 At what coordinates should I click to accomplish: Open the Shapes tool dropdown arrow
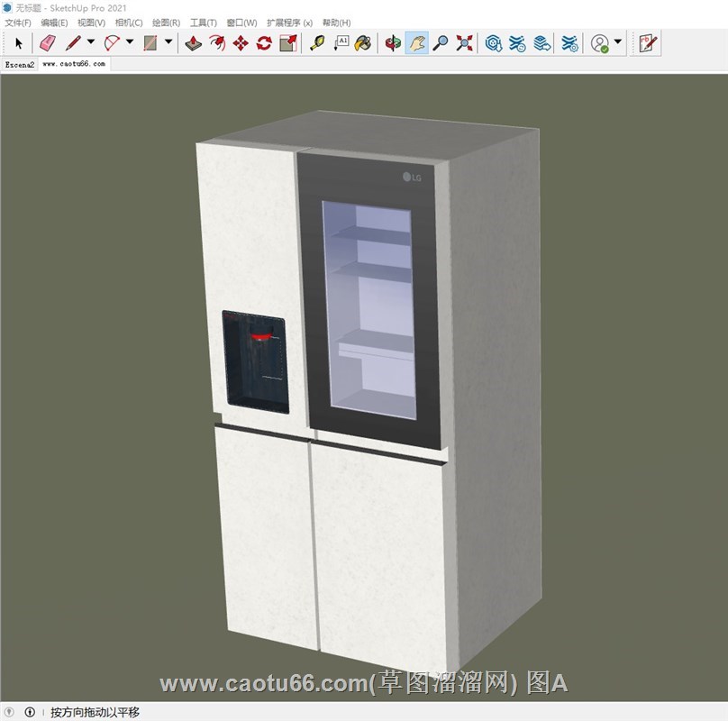click(168, 42)
